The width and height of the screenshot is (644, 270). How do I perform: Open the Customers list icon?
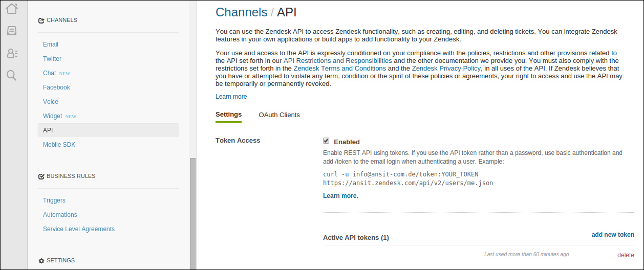[x=12, y=53]
